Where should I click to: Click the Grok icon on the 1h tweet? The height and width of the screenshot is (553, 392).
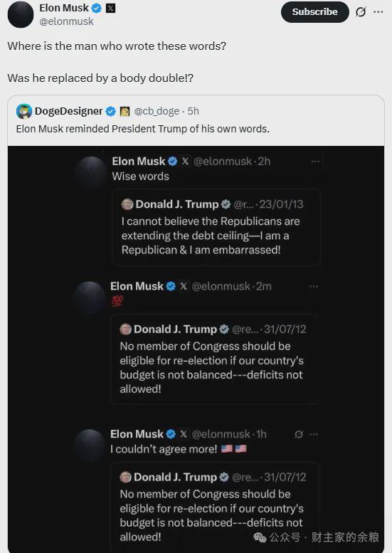[299, 434]
